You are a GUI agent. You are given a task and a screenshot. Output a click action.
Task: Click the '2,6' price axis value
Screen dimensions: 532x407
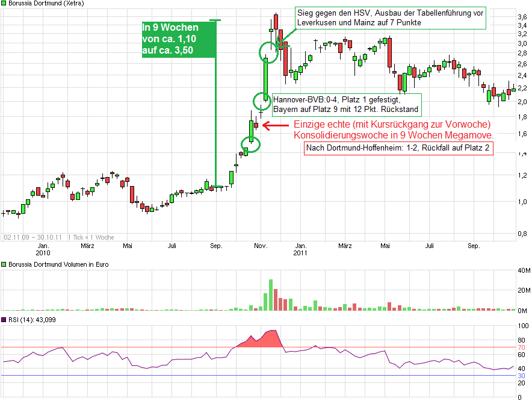tap(522, 64)
